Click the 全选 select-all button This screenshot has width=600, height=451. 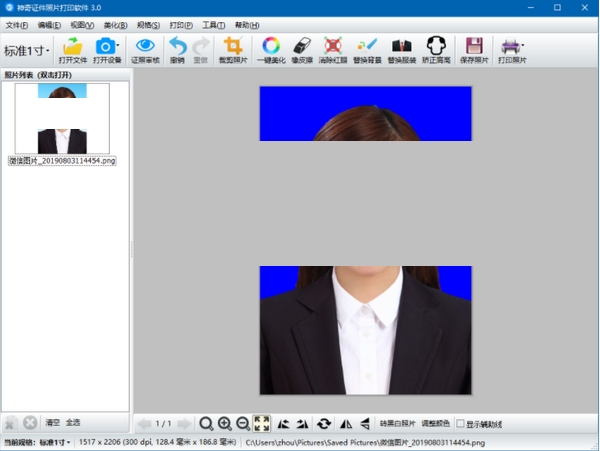coord(73,423)
